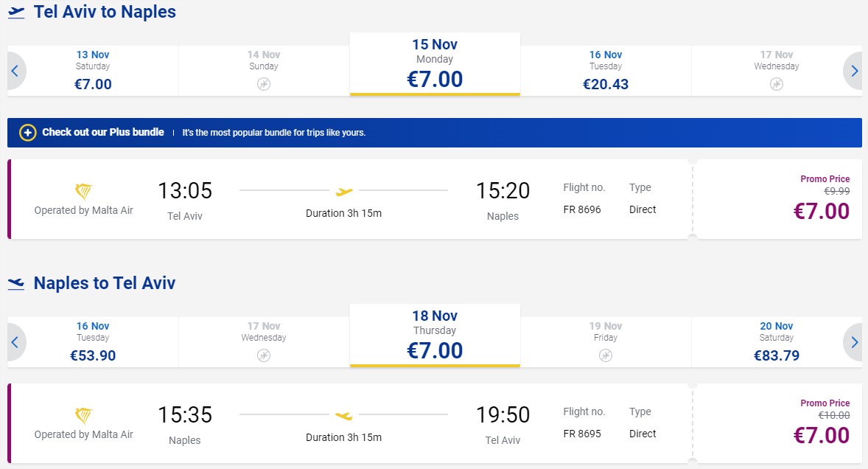Select 20 Nov Saturday €83.79 return date
Screen dimensions: 868x469
coord(777,342)
